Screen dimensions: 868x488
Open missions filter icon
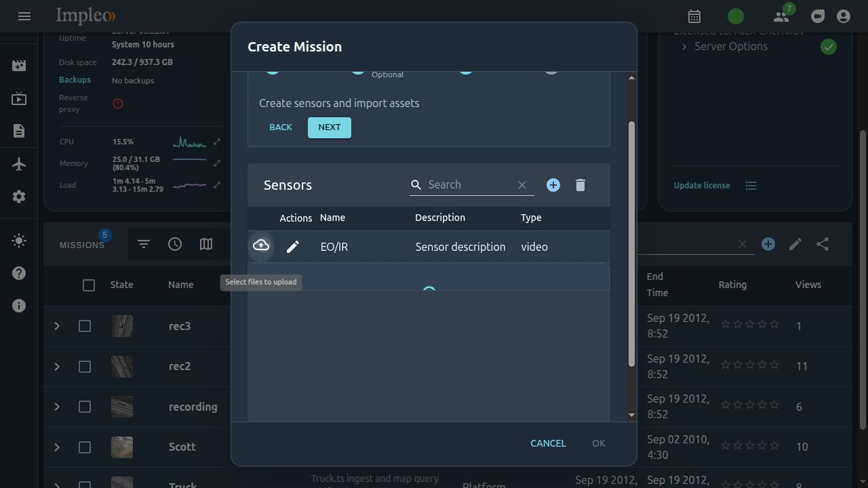(144, 244)
